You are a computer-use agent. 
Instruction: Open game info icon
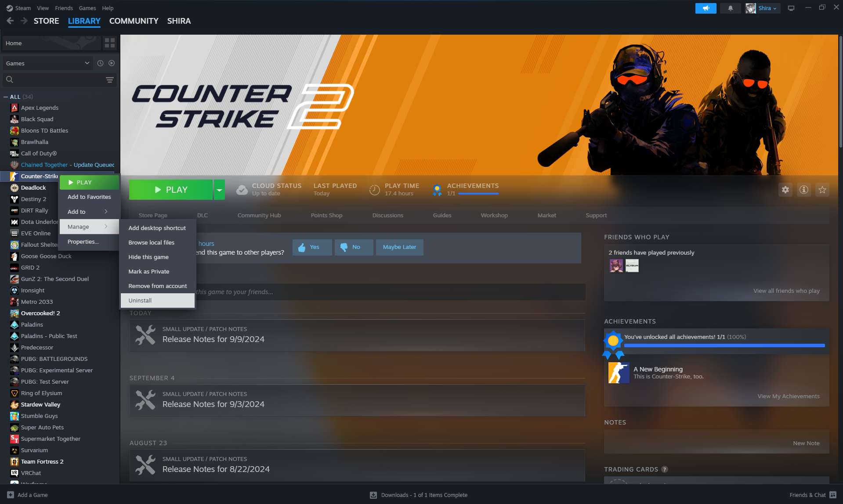[x=804, y=190]
